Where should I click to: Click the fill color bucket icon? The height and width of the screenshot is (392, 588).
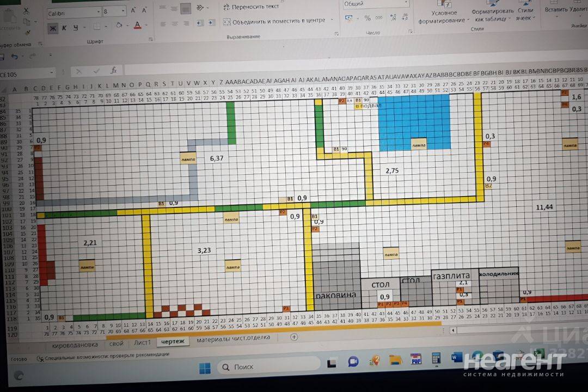(x=118, y=26)
